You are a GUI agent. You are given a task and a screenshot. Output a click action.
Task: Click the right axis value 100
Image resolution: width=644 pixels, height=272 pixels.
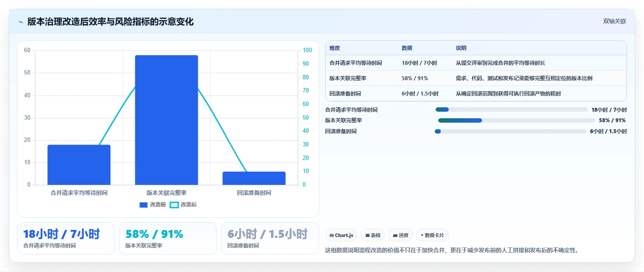click(307, 50)
